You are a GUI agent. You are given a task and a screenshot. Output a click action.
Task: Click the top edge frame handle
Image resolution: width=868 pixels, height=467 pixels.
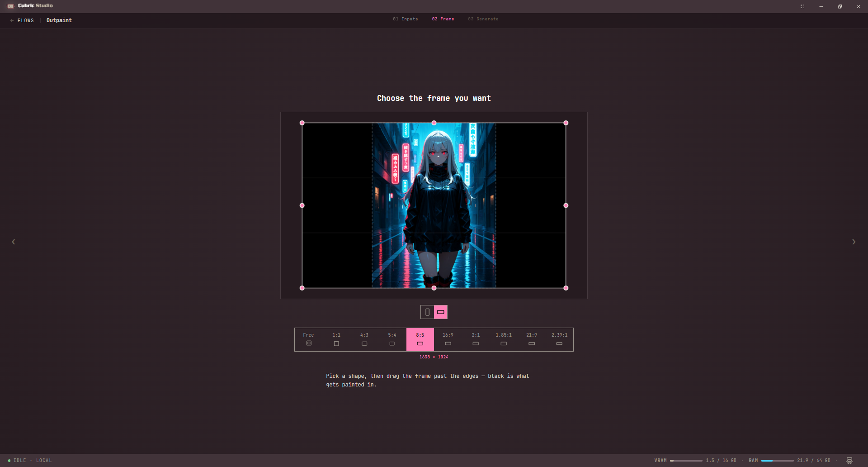[434, 123]
